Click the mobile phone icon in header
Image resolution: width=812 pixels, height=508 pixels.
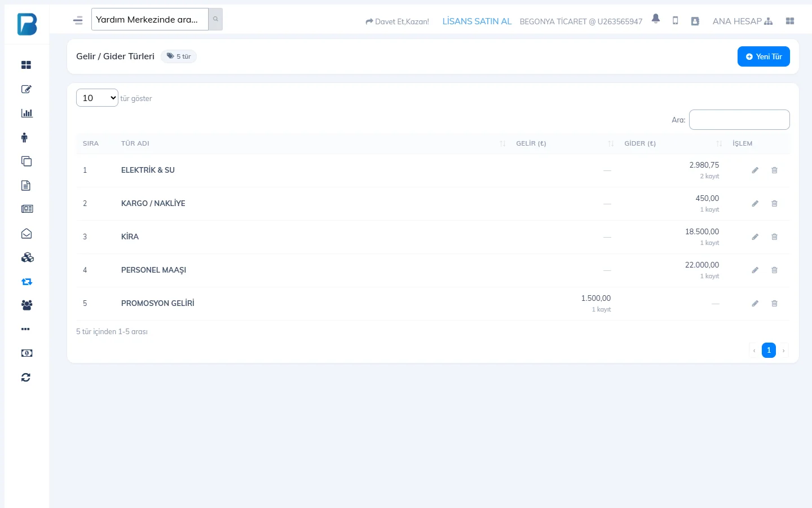pyautogui.click(x=675, y=20)
